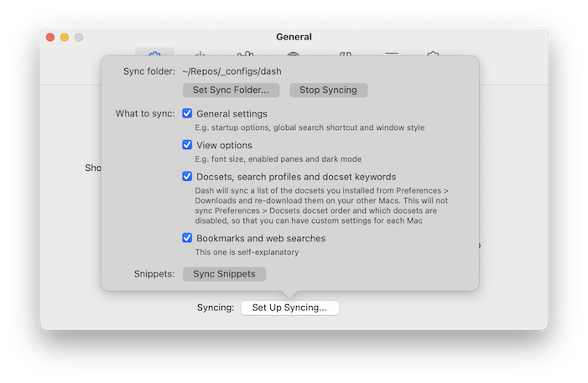The image size is (588, 383).
Task: Click the 'This one is self-explanatory' description
Action: (247, 251)
